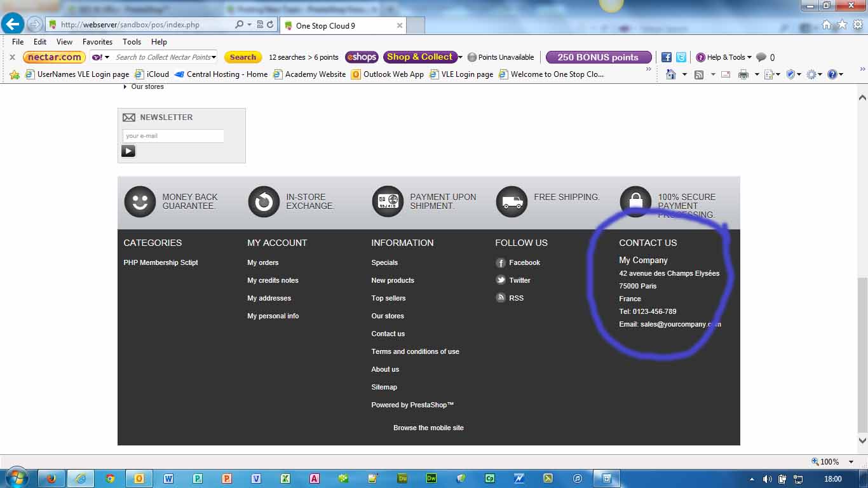Click the command bar Help question icon

832,74
